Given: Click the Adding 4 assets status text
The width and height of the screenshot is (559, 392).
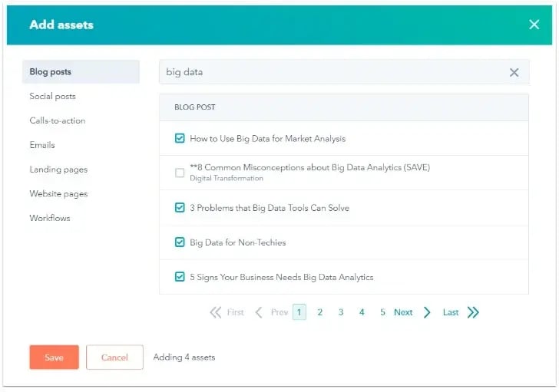Looking at the screenshot, I should 184,357.
